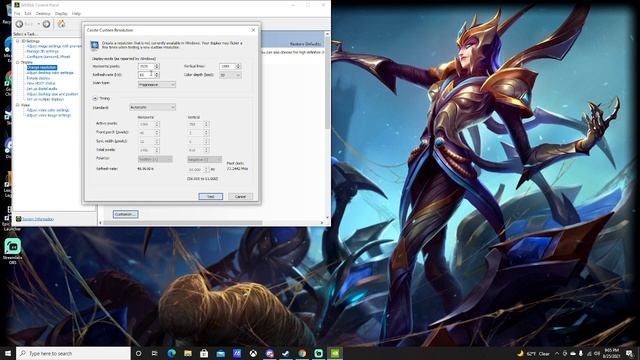Click Restore Defaults in control panel

pyautogui.click(x=305, y=44)
